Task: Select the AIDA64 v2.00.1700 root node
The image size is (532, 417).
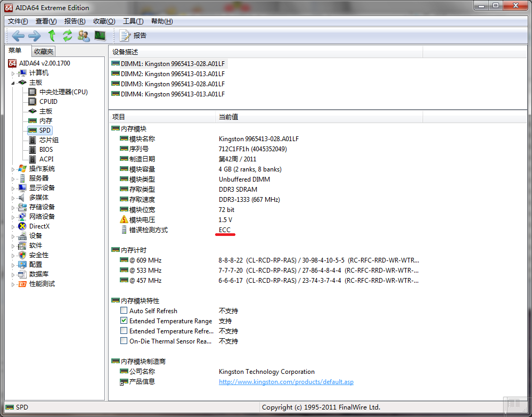Action: pyautogui.click(x=44, y=63)
